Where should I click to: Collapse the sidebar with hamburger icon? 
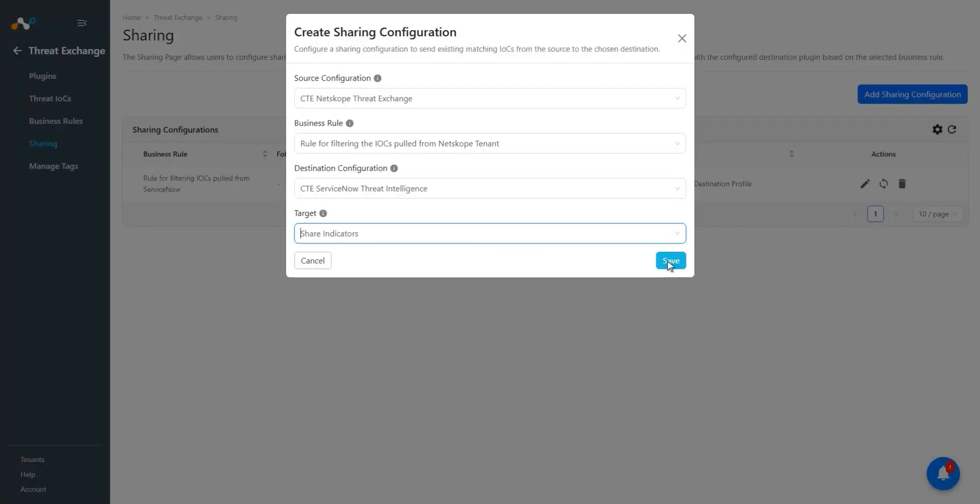click(82, 23)
